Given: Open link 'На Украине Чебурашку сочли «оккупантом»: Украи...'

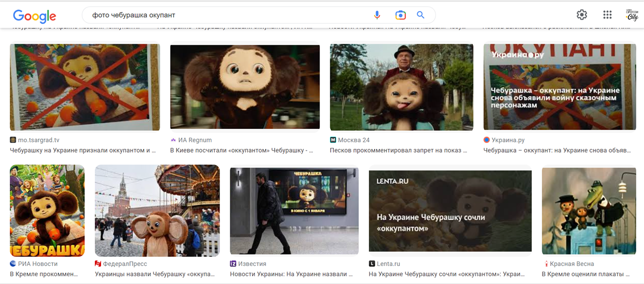Looking at the screenshot, I should (447, 274).
